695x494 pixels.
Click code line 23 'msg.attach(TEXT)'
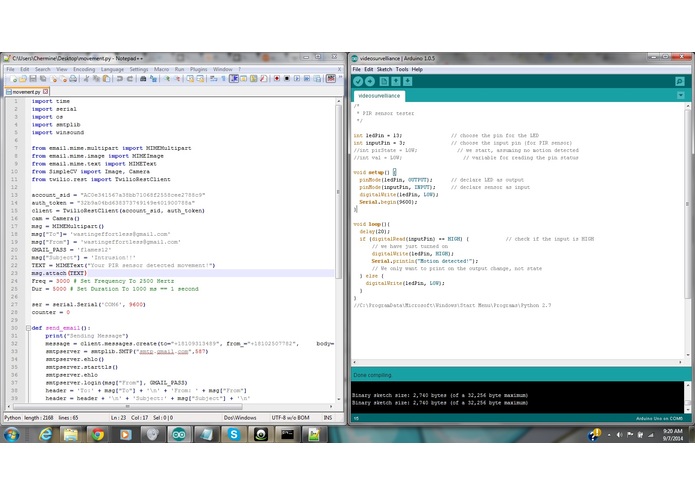pos(59,273)
